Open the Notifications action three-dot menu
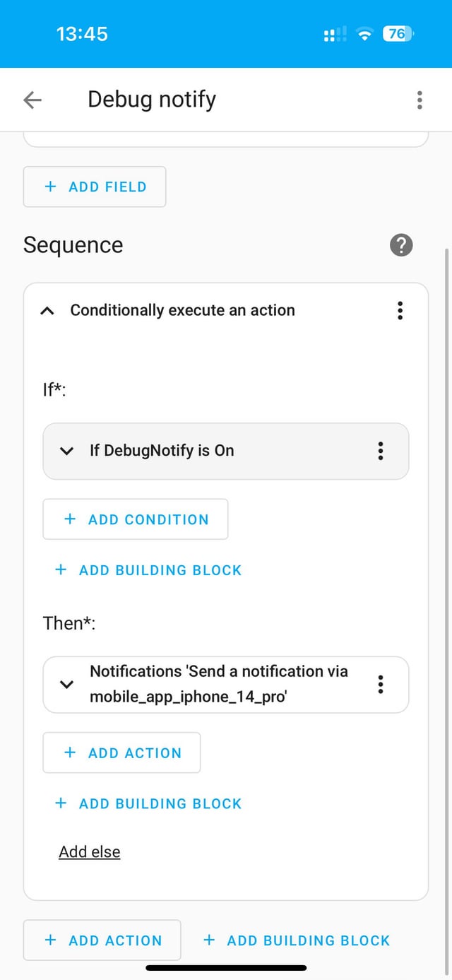 pos(381,684)
